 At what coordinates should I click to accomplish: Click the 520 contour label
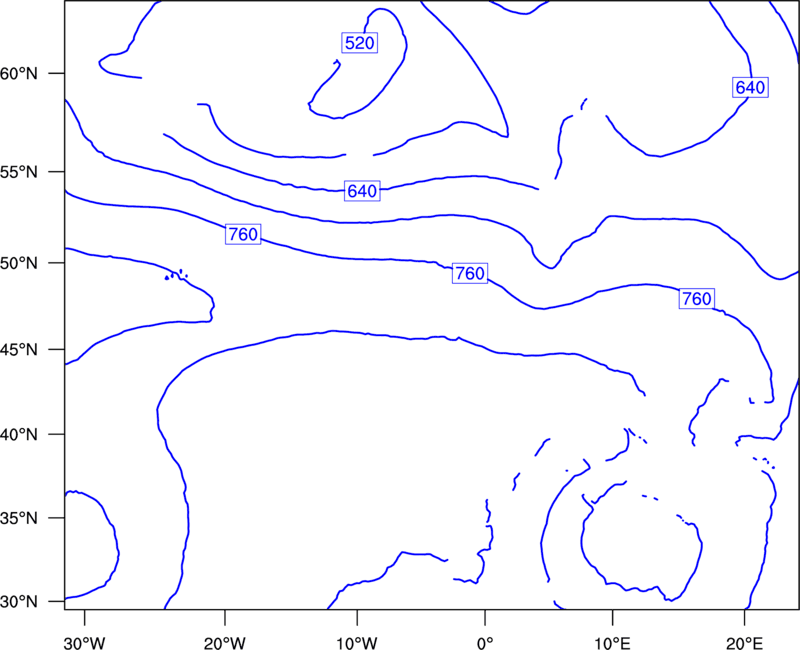(360, 43)
